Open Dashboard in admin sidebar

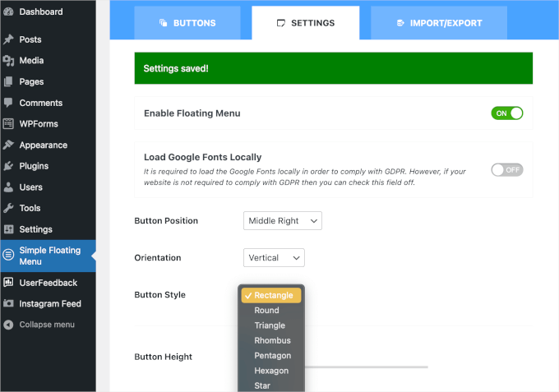click(48, 12)
